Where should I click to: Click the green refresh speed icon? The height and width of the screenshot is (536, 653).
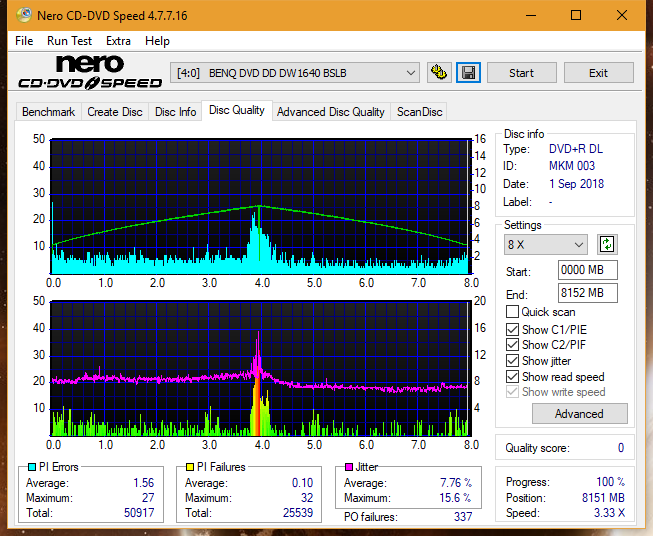tap(607, 244)
